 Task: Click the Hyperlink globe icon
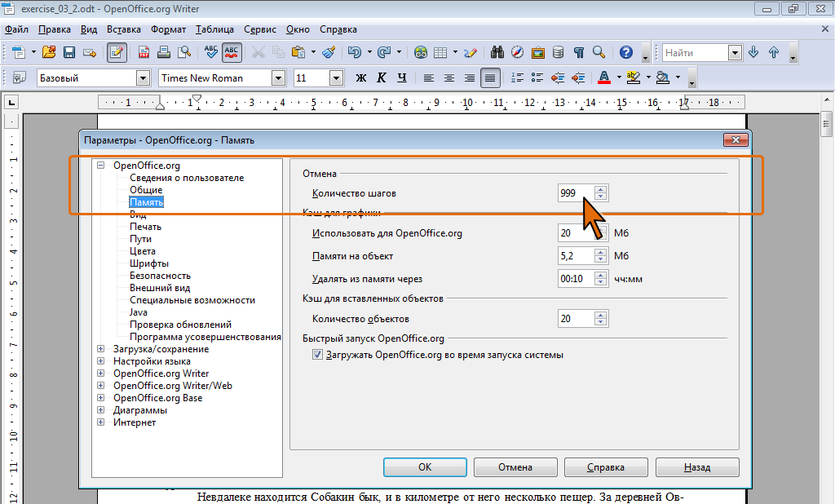coord(421,52)
